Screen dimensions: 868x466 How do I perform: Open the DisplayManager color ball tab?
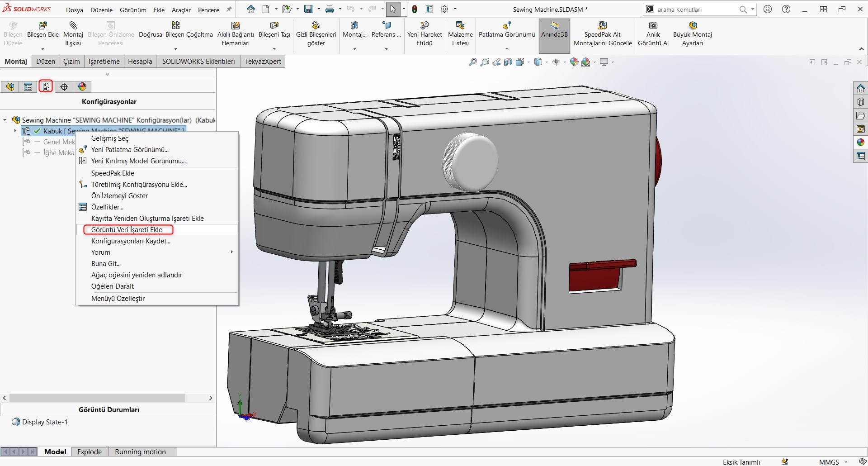coord(82,87)
